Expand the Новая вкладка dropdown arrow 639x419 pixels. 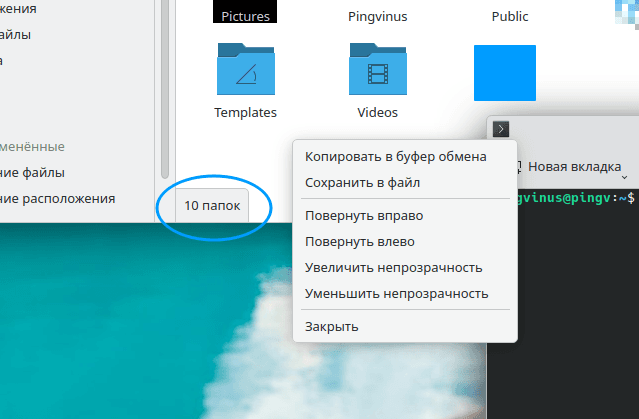[x=624, y=178]
